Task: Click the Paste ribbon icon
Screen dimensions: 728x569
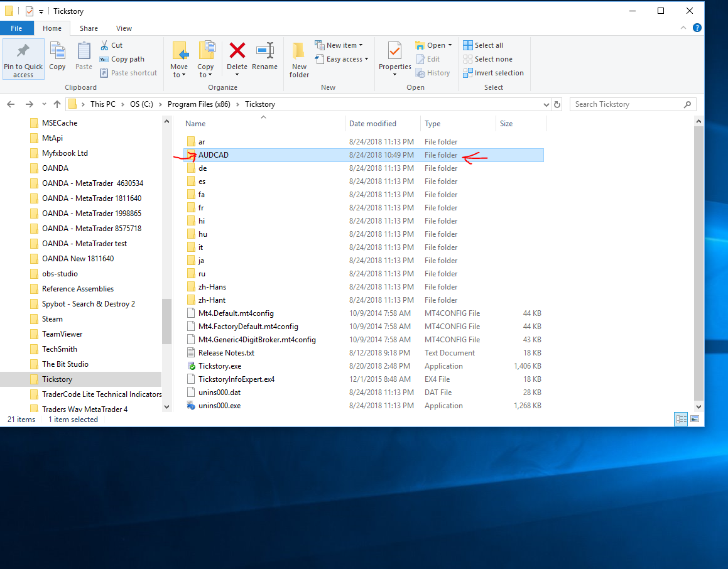Action: tap(84, 56)
